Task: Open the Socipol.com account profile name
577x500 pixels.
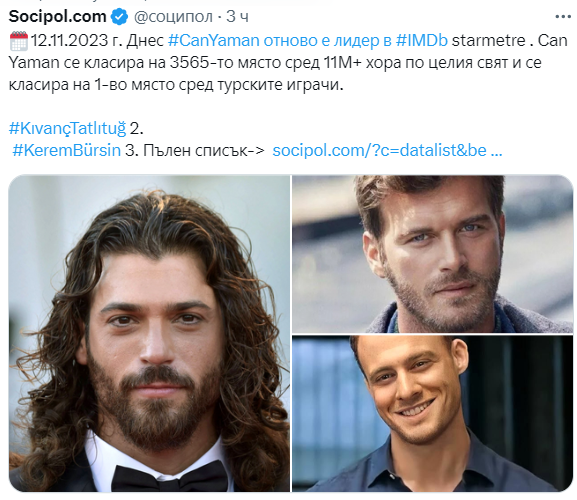Action: click(x=57, y=17)
